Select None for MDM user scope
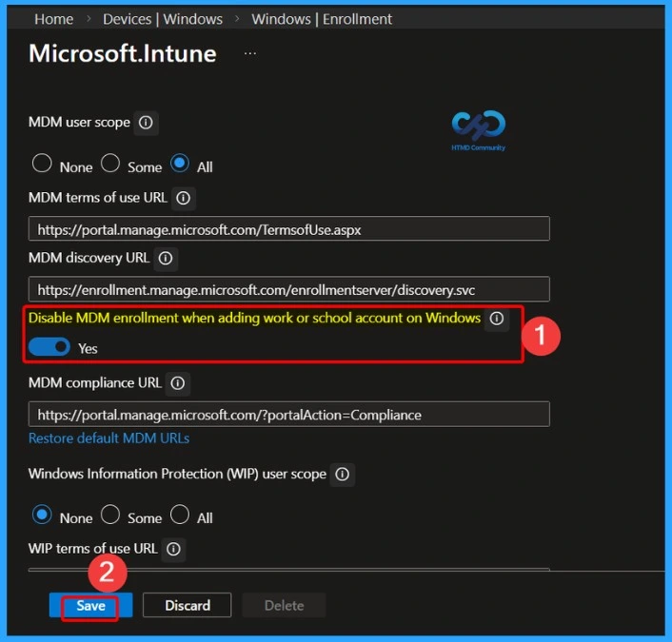This screenshot has width=672, height=642. [x=42, y=164]
